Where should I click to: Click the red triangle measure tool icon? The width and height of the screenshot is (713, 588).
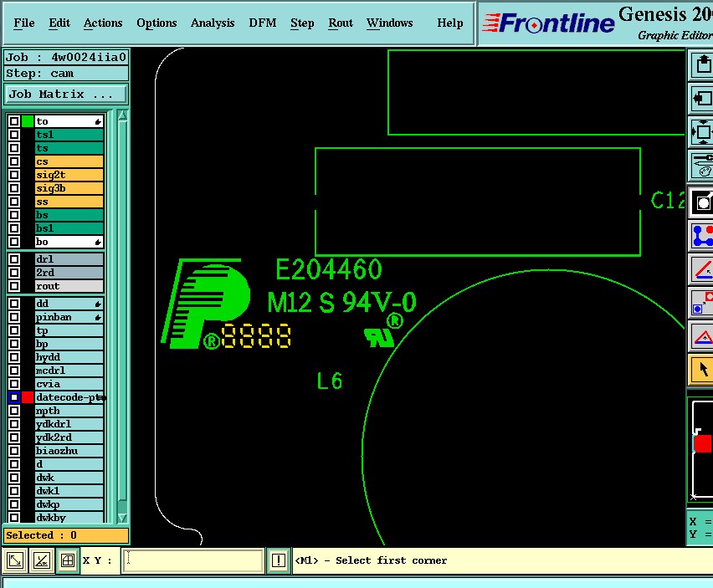coord(701,337)
